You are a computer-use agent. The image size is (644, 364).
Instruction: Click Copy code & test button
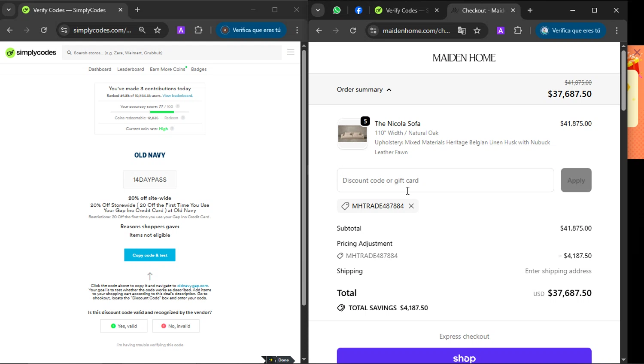click(x=150, y=255)
